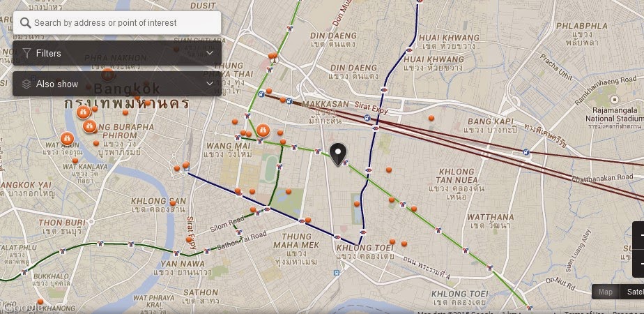Click the YAN NAWA label
The height and width of the screenshot is (314, 644).
(183, 264)
